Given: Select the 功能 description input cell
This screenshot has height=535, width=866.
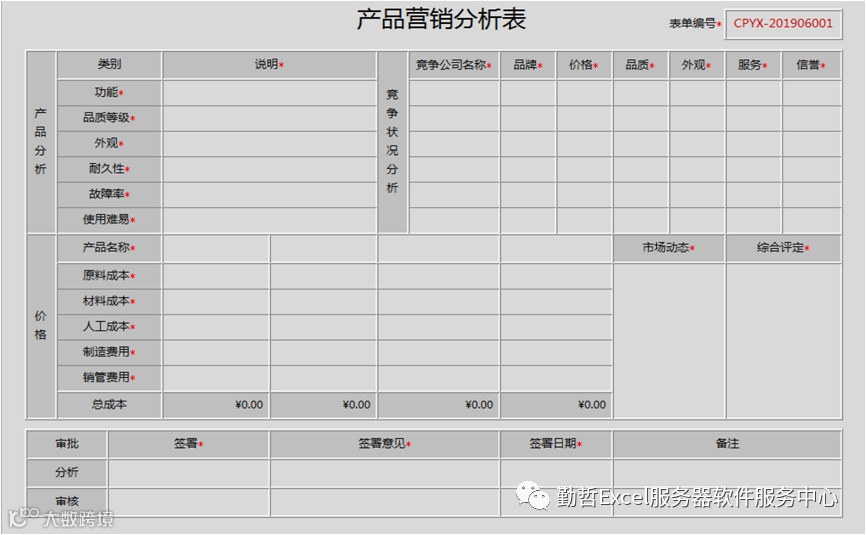Looking at the screenshot, I should point(270,93).
